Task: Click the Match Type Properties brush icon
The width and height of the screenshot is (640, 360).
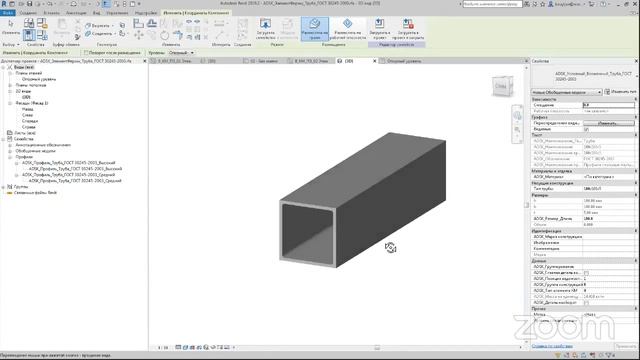Action: 77,37
